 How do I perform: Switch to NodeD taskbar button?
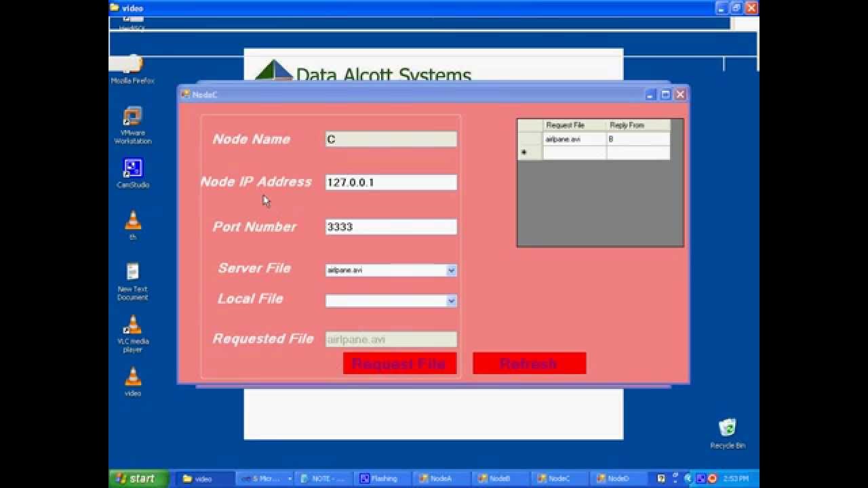619,479
